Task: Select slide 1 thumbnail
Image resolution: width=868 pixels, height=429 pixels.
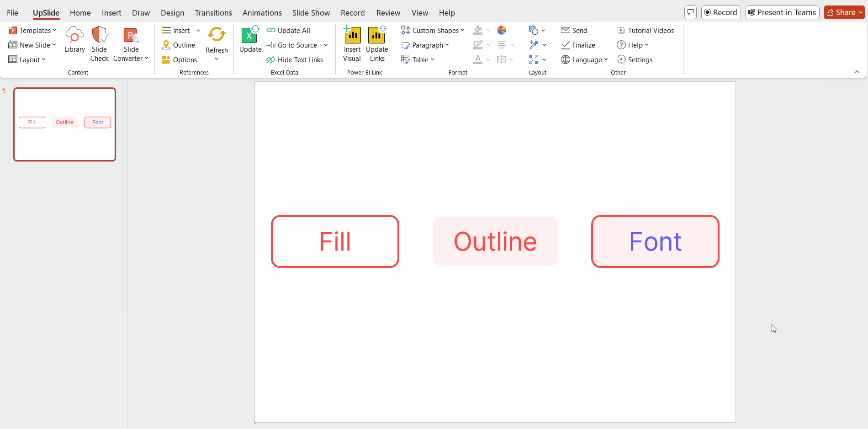Action: [65, 124]
